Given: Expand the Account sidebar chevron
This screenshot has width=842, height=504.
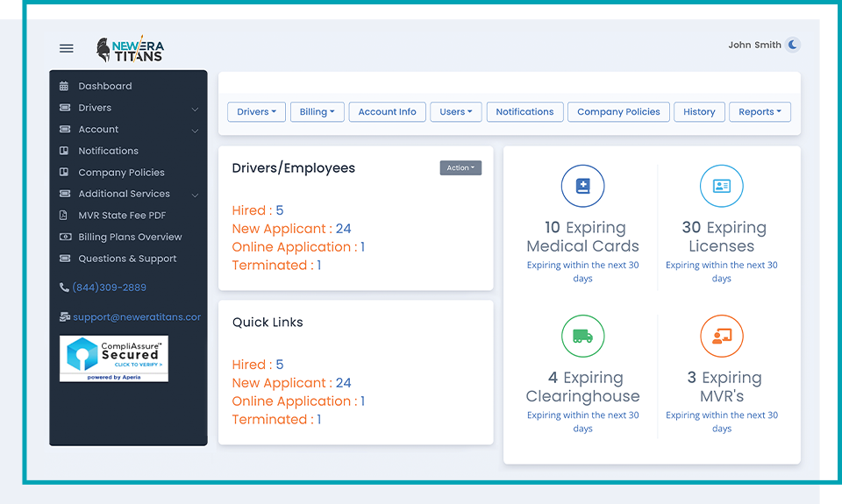Looking at the screenshot, I should pos(195,131).
